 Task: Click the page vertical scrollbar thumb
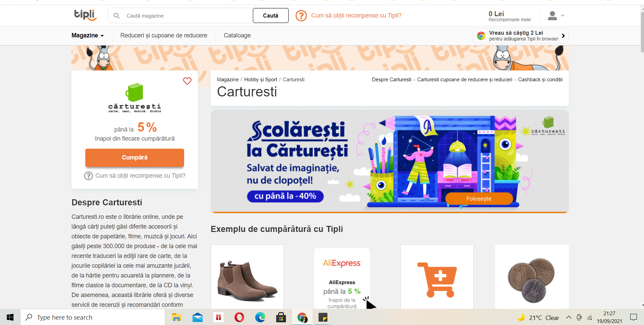(x=642, y=32)
